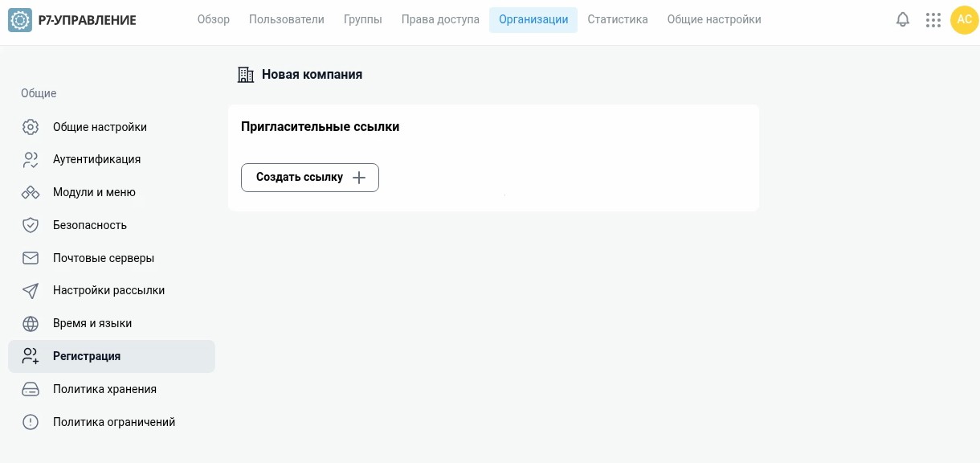Open the Общие настройки top tab
The width and height of the screenshot is (980, 463).
click(714, 19)
